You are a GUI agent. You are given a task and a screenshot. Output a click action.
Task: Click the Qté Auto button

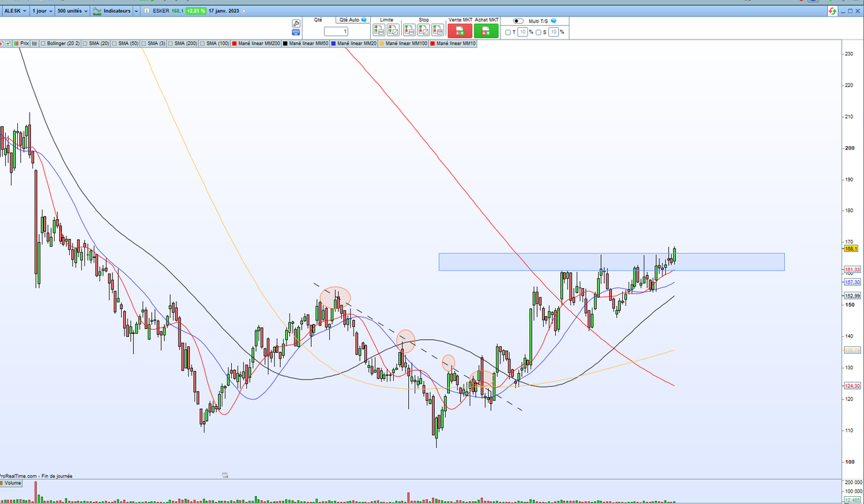tap(353, 20)
